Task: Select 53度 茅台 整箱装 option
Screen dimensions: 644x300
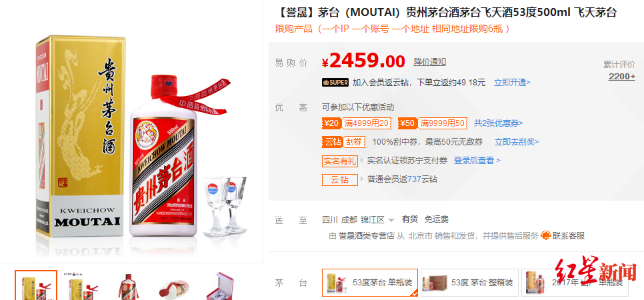Action: [x=469, y=282]
